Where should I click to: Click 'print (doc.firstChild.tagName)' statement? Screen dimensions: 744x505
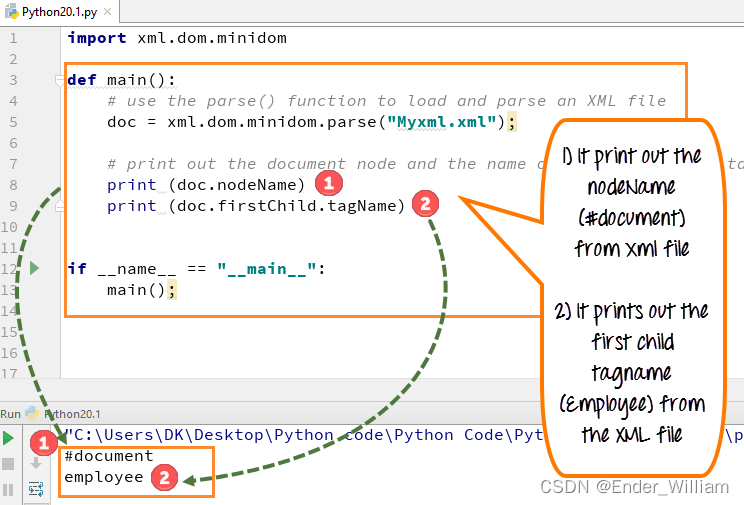pyautogui.click(x=256, y=206)
